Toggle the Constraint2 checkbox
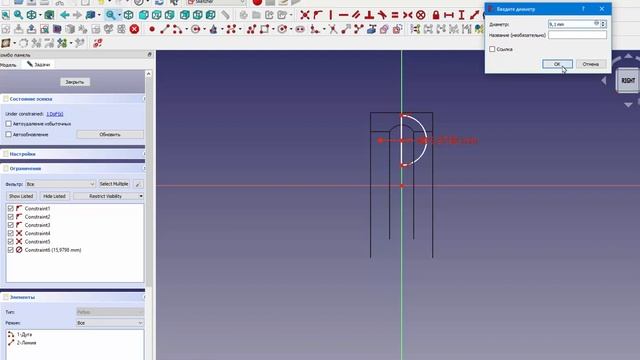 [11, 217]
